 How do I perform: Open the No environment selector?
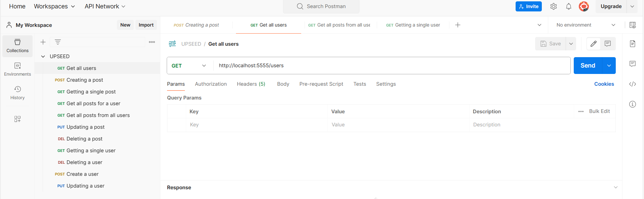[586, 25]
